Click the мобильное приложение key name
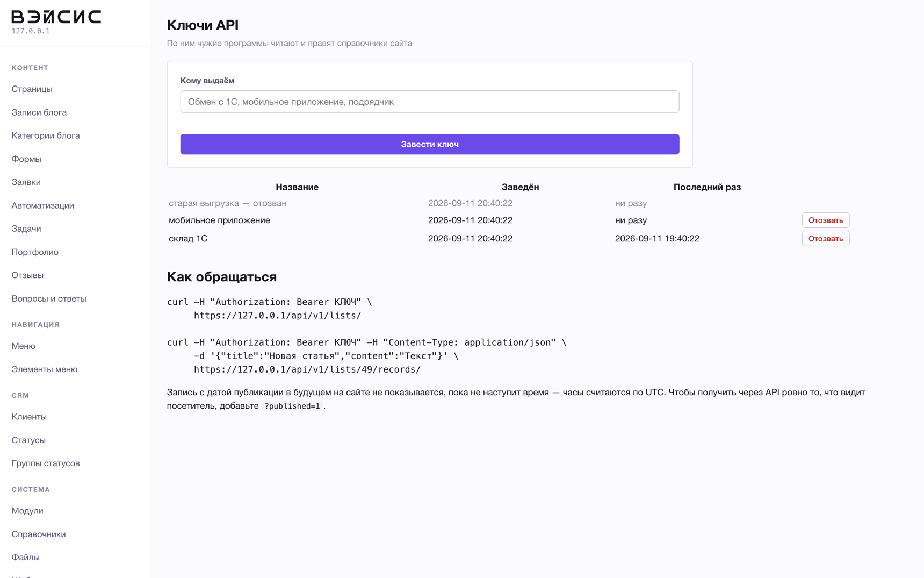The width and height of the screenshot is (924, 578). [219, 220]
